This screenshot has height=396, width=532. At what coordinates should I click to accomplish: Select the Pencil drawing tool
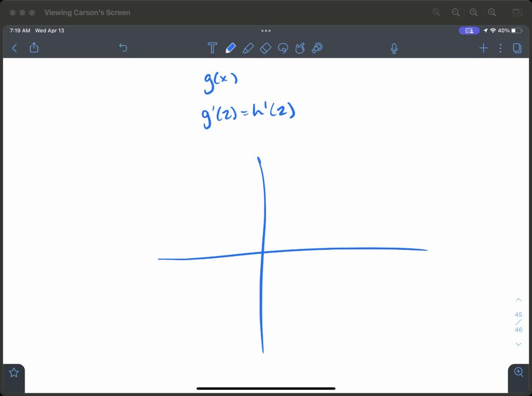231,48
